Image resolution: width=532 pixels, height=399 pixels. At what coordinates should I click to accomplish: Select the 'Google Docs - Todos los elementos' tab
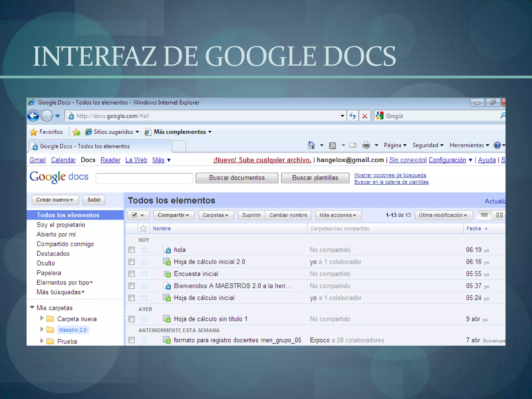(x=100, y=146)
